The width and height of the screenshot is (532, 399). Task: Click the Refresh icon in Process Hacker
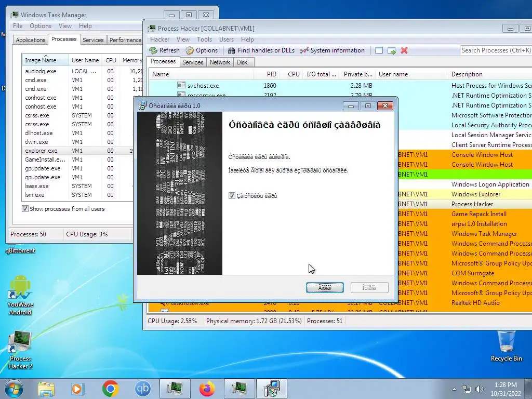[x=153, y=50]
